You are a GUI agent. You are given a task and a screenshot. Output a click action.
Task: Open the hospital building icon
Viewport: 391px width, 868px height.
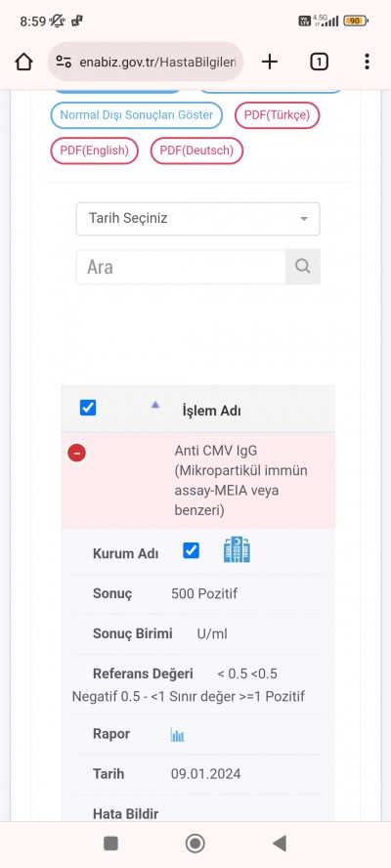click(237, 549)
